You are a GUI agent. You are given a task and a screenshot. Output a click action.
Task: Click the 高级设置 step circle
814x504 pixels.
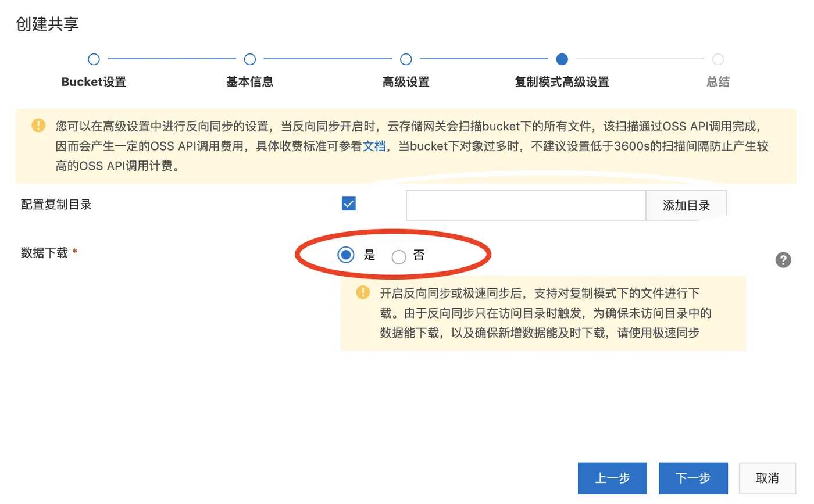click(x=406, y=59)
